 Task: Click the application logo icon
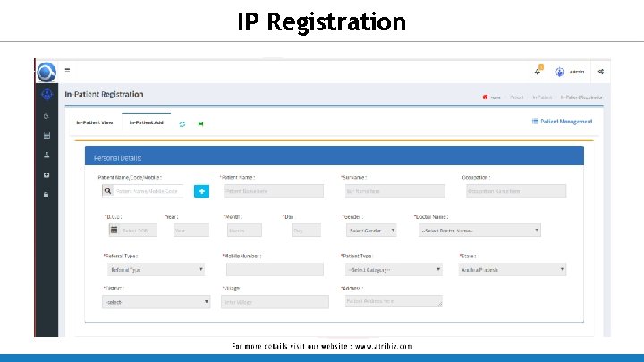pyautogui.click(x=47, y=72)
